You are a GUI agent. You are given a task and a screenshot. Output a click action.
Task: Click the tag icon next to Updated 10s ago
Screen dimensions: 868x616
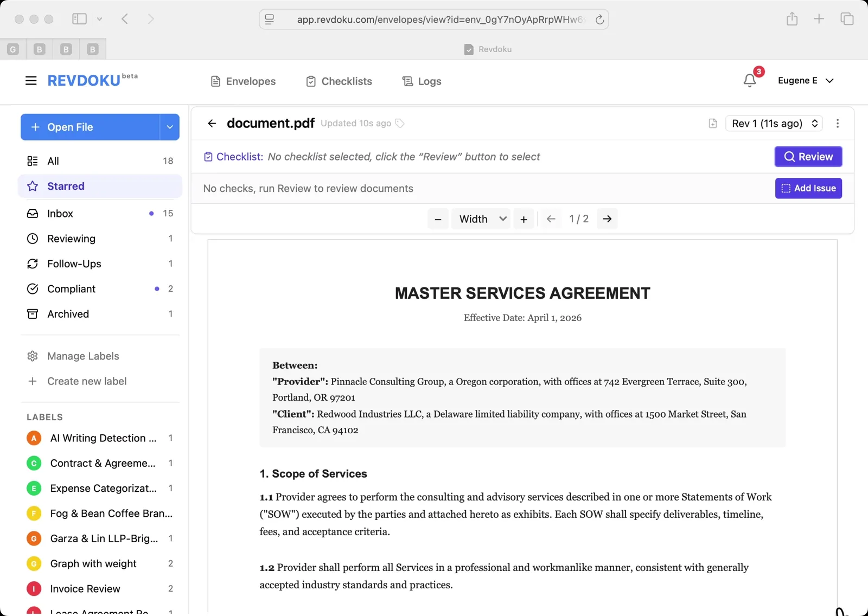(400, 123)
